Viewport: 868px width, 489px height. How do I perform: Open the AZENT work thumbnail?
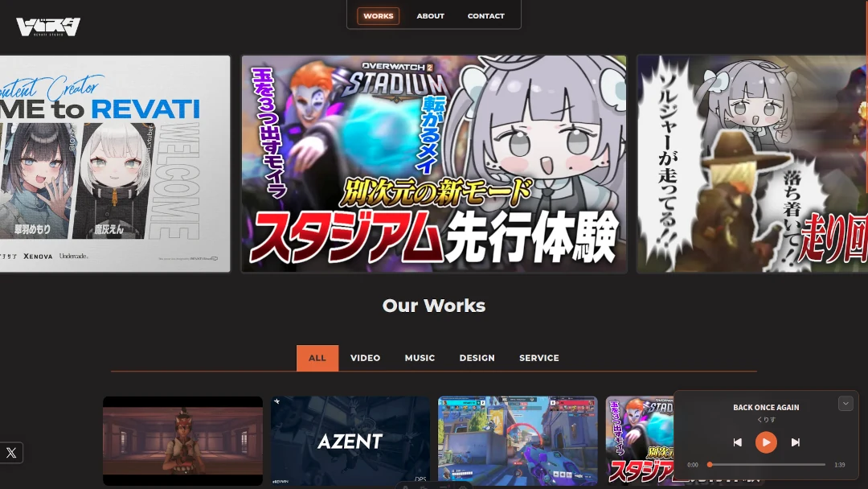pyautogui.click(x=350, y=441)
